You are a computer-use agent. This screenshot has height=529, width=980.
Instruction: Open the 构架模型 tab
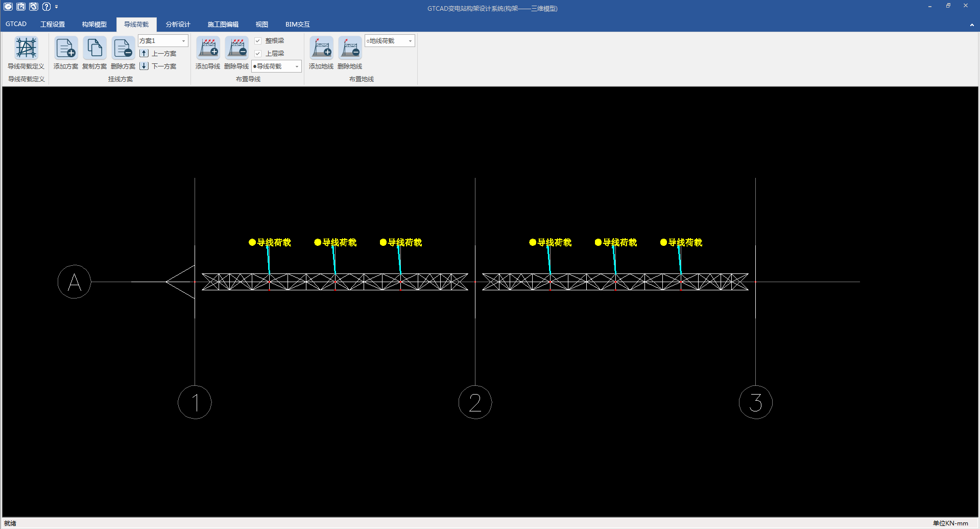[x=94, y=25]
